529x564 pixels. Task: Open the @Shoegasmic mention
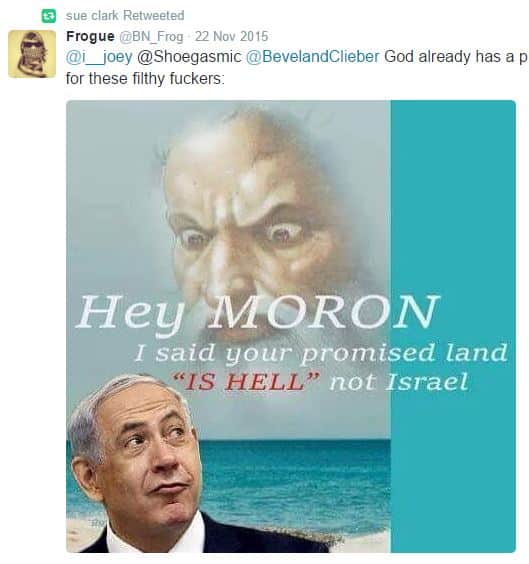(189, 57)
